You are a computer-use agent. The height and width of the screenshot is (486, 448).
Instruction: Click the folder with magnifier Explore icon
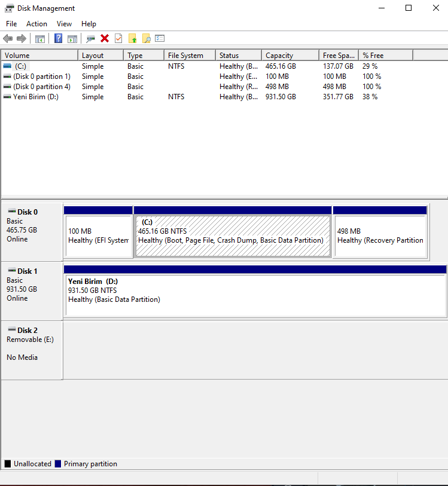pos(147,38)
